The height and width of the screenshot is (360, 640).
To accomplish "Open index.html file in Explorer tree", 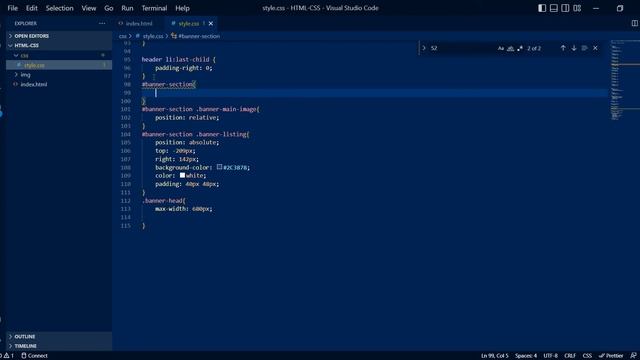I will 59,84.
